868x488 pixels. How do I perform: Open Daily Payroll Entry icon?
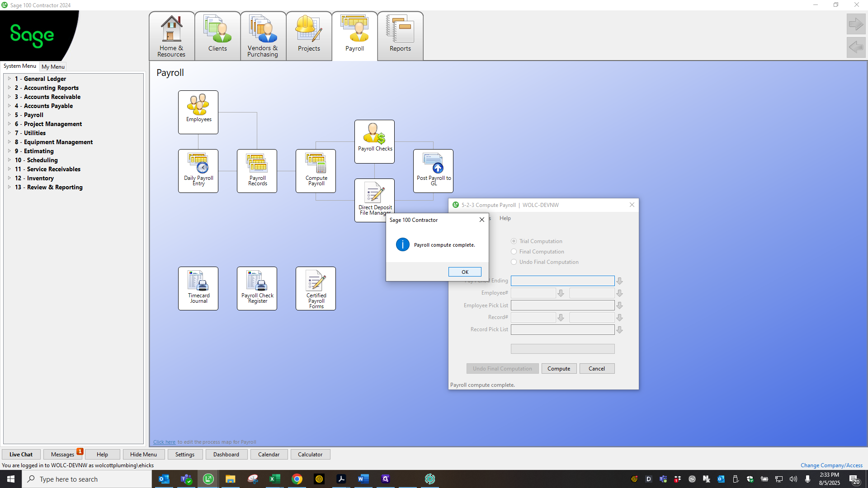click(198, 171)
